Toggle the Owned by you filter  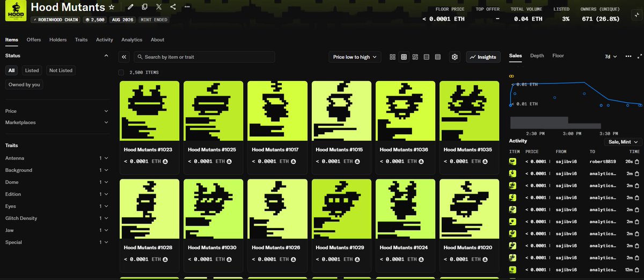(x=24, y=84)
